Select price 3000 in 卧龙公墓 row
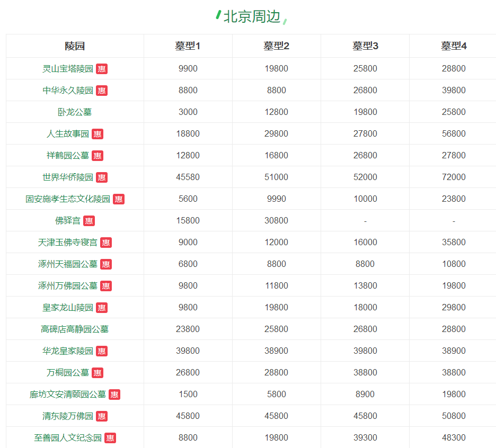496x448 pixels. [x=188, y=112]
